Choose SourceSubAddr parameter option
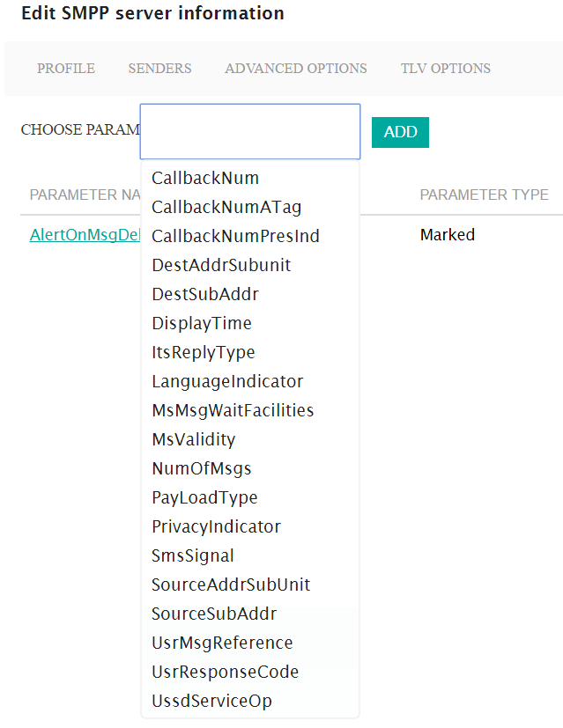 pyautogui.click(x=214, y=614)
